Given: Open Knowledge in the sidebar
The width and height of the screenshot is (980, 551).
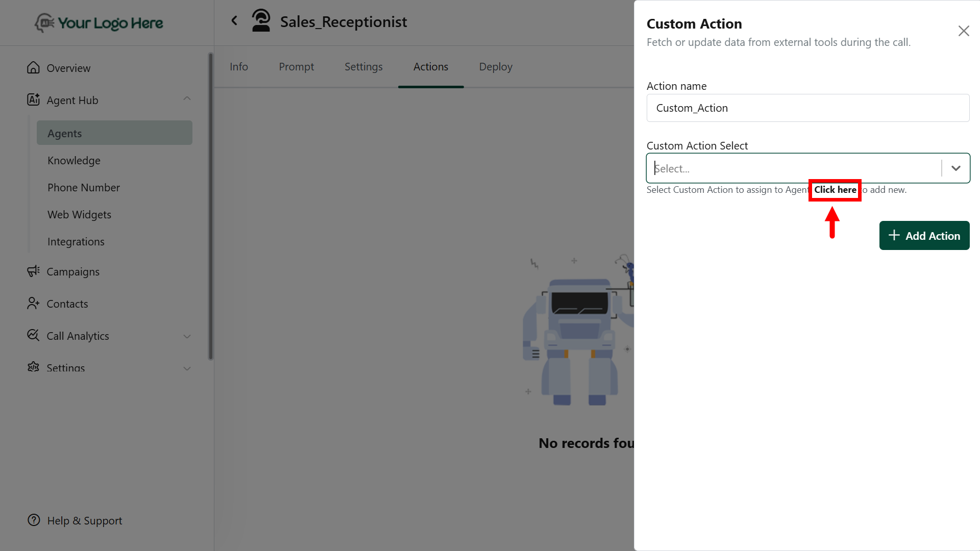Looking at the screenshot, I should click(74, 161).
